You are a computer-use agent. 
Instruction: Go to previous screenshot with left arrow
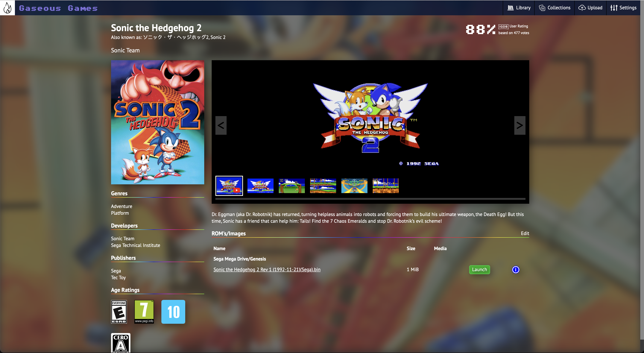click(221, 125)
